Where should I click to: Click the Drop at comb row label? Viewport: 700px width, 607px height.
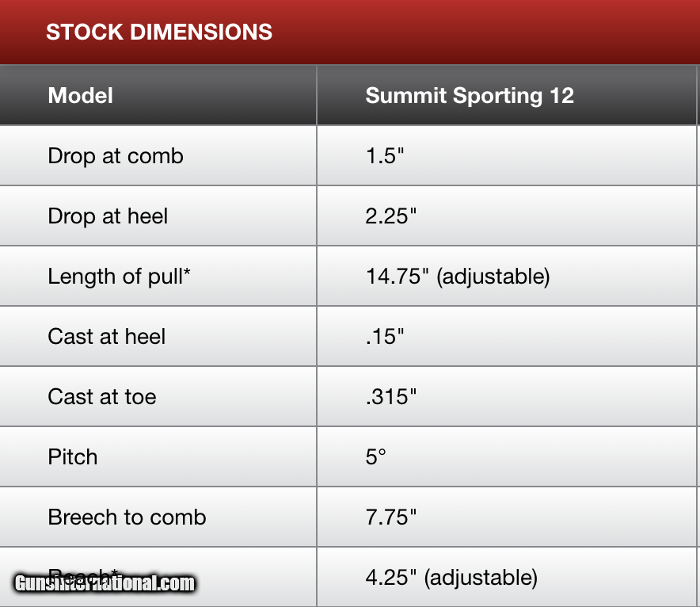116,156
